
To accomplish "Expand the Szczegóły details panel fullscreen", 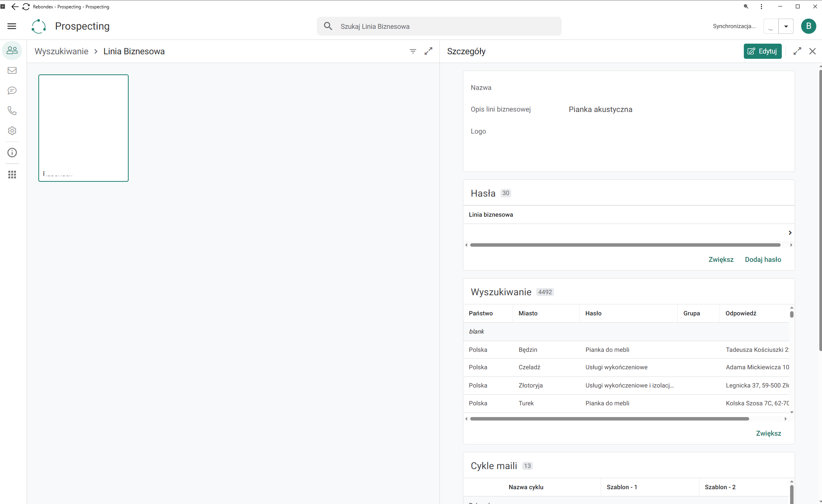I will point(797,51).
